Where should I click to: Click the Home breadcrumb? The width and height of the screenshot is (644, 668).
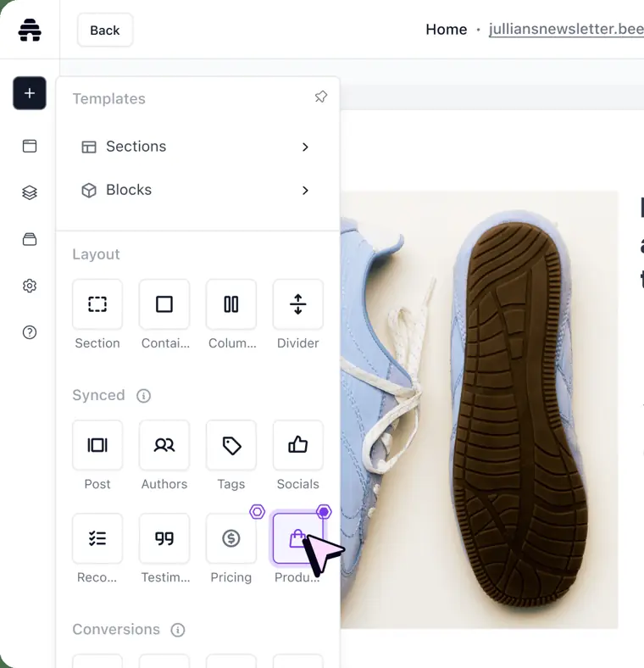(x=447, y=30)
